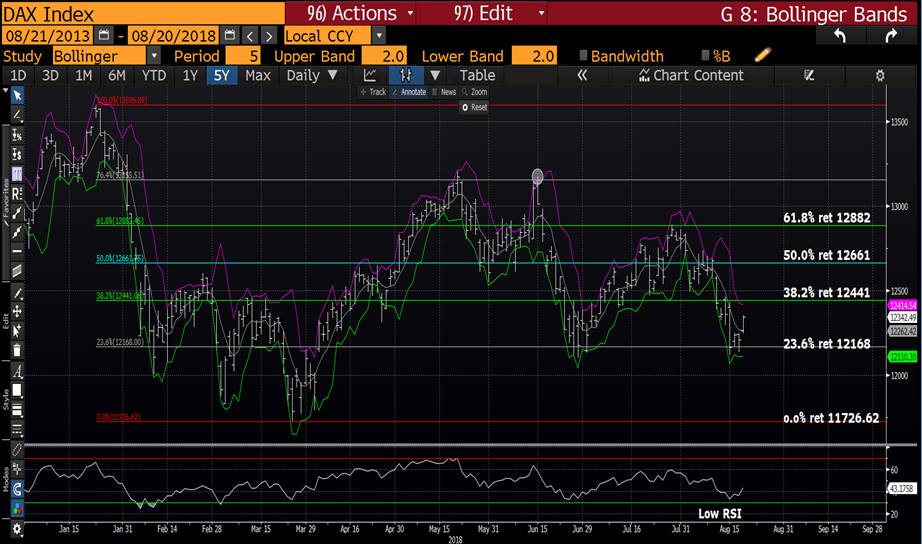Image resolution: width=922 pixels, height=544 pixels.
Task: Select the pointer cursor tool
Action: (x=17, y=95)
